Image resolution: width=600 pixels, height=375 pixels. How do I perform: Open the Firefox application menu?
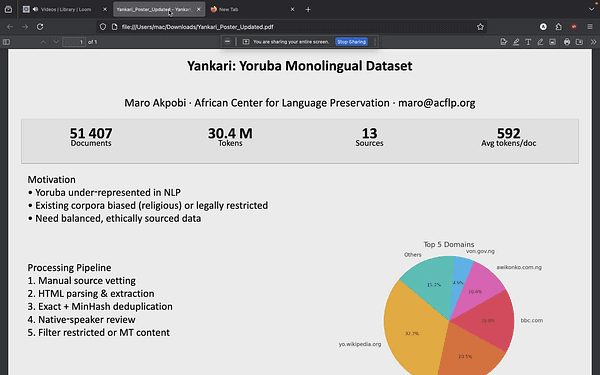coord(590,27)
